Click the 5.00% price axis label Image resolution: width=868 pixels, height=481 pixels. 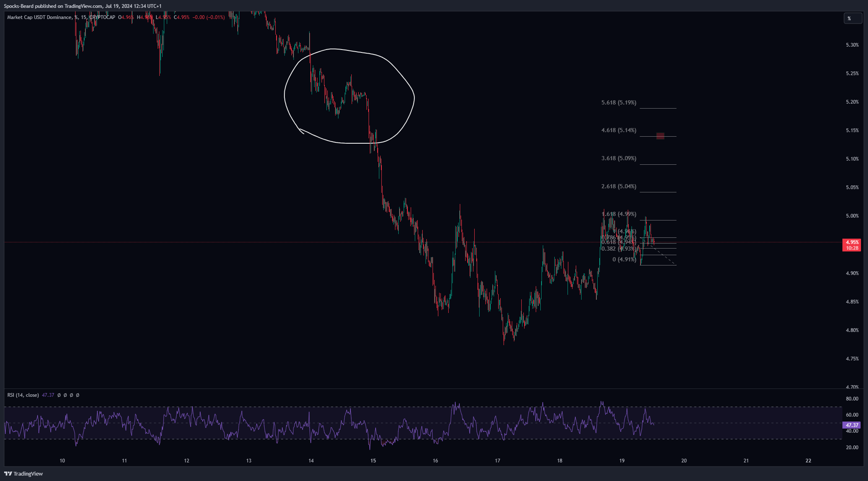(x=852, y=216)
